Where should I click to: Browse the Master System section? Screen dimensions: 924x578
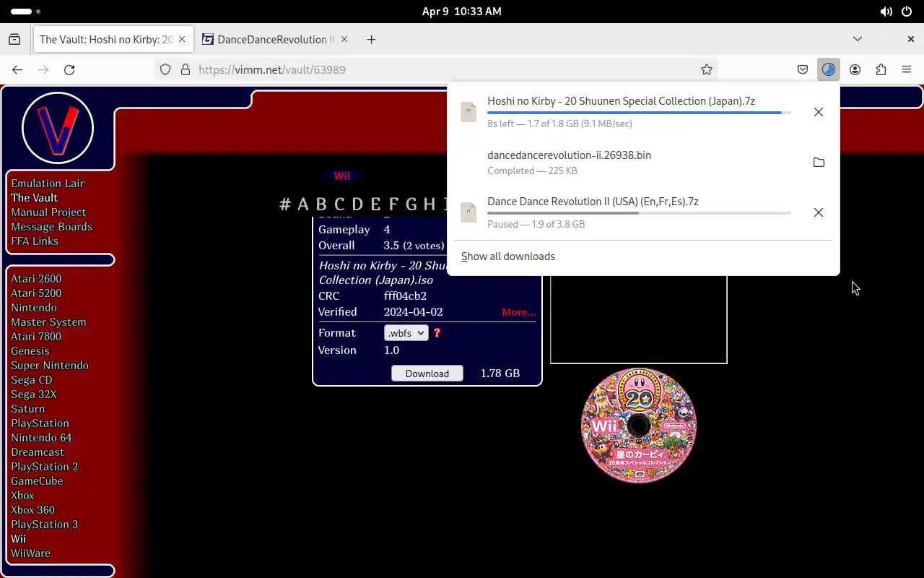point(48,322)
